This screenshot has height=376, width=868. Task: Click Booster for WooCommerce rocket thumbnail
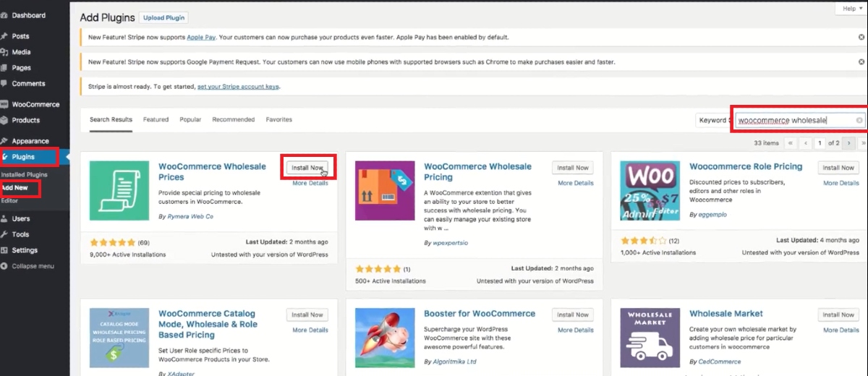(385, 338)
